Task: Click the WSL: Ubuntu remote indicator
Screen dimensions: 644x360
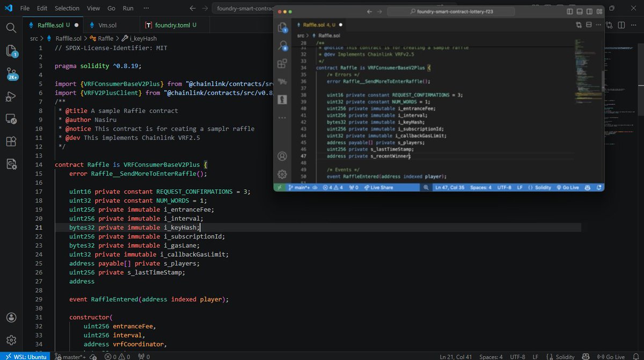Action: click(26, 356)
